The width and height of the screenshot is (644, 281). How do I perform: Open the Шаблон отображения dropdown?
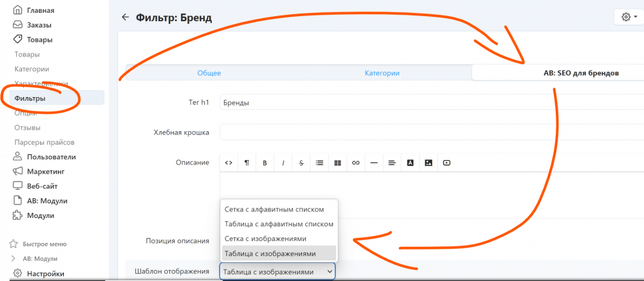click(277, 272)
